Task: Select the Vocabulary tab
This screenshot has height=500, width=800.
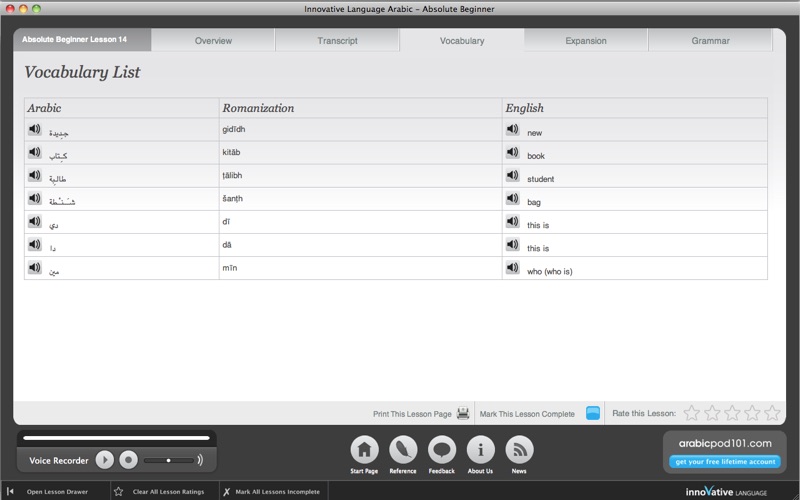Action: click(x=462, y=40)
